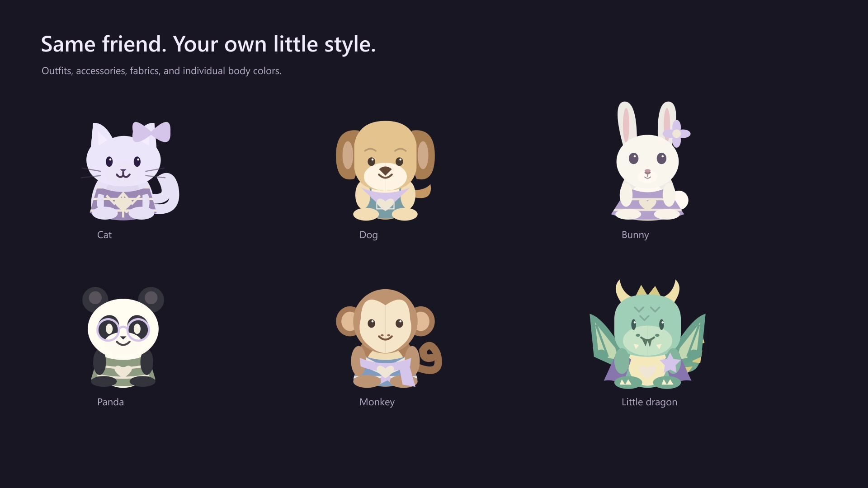
Task: Click the 'Panda' label
Action: [x=110, y=402]
